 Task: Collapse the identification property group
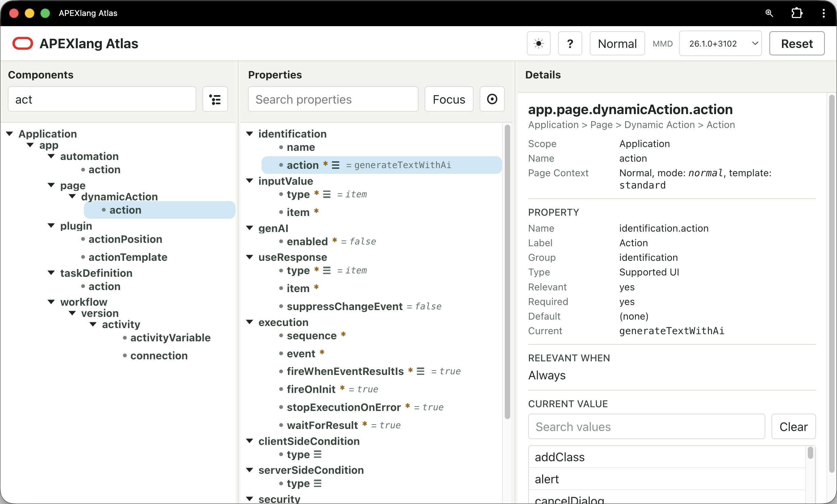click(250, 134)
